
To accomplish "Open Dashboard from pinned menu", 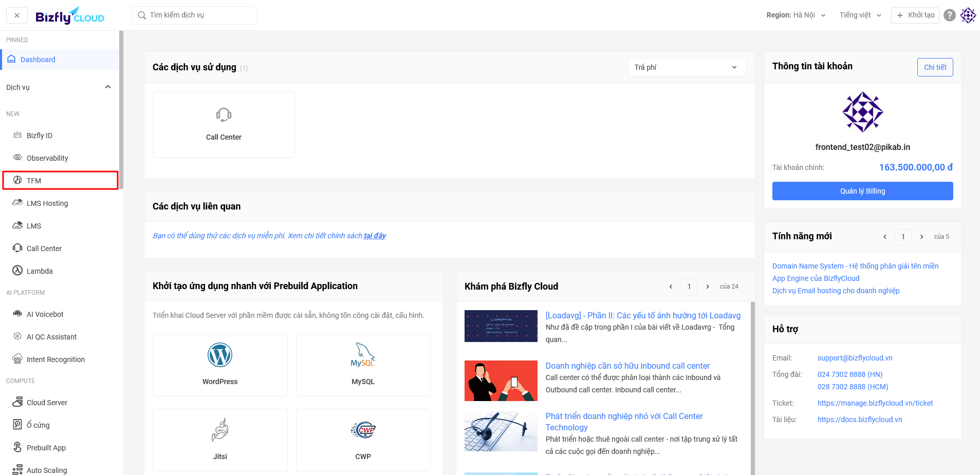I will point(60,60).
